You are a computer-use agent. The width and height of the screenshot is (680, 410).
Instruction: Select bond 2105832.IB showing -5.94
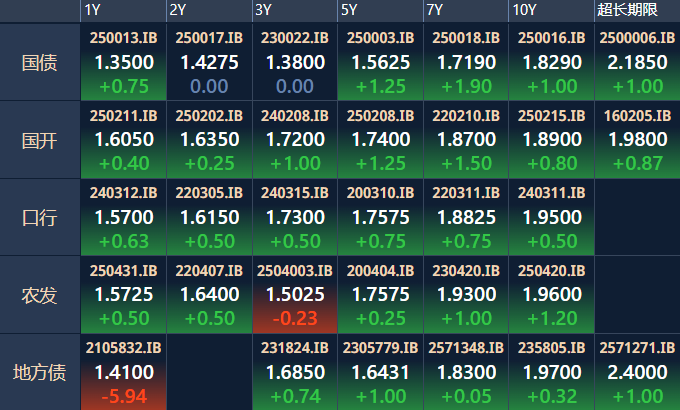coord(123,372)
